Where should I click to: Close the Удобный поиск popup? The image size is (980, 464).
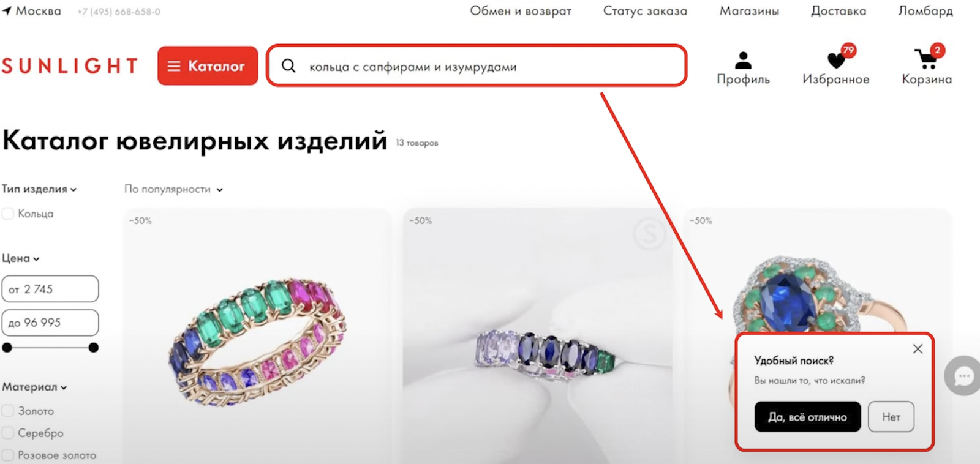918,349
